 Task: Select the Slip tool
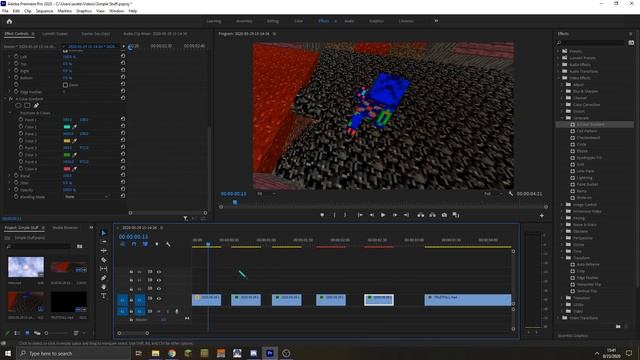[104, 269]
